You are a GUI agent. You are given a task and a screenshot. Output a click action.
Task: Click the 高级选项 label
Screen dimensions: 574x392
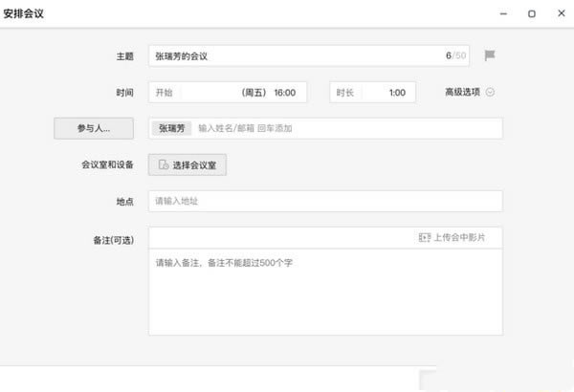[x=462, y=92]
